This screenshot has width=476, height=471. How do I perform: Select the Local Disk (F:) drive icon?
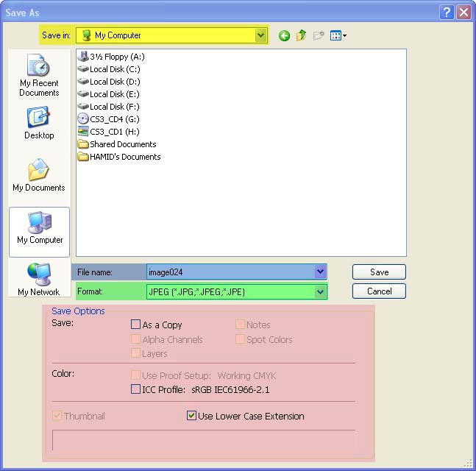[83, 107]
